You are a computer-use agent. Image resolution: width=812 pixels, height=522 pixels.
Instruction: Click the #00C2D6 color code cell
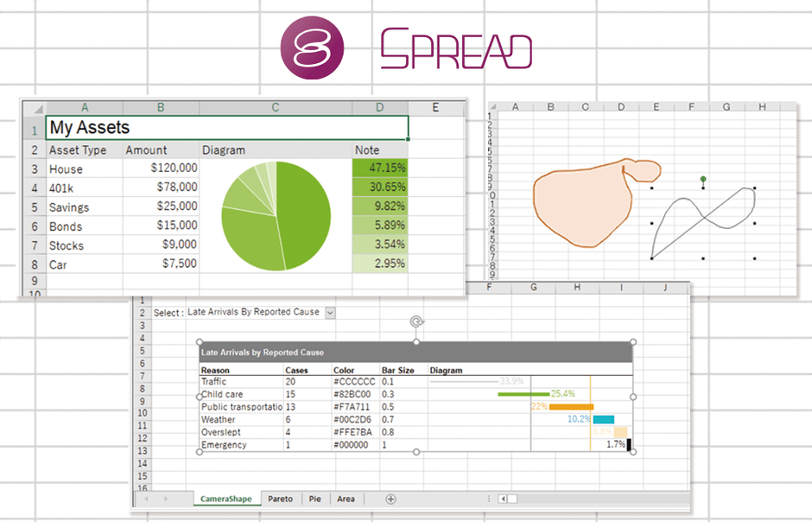click(x=355, y=419)
